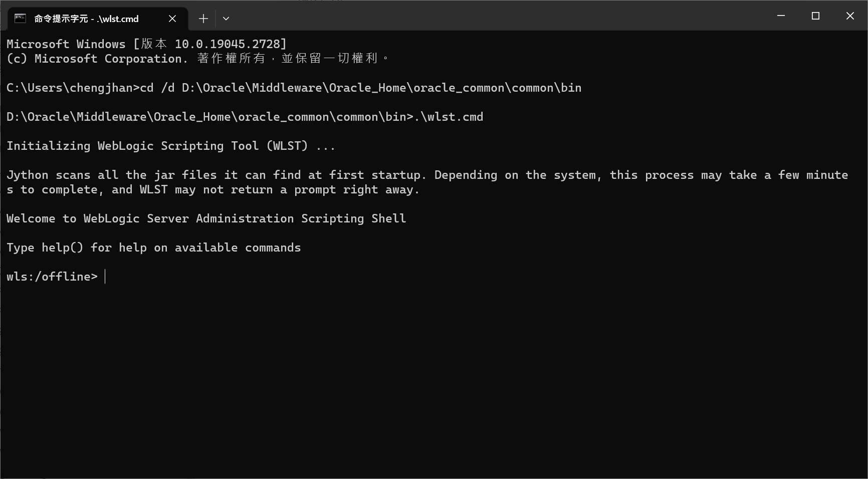Open a new terminal tab

[x=203, y=19]
